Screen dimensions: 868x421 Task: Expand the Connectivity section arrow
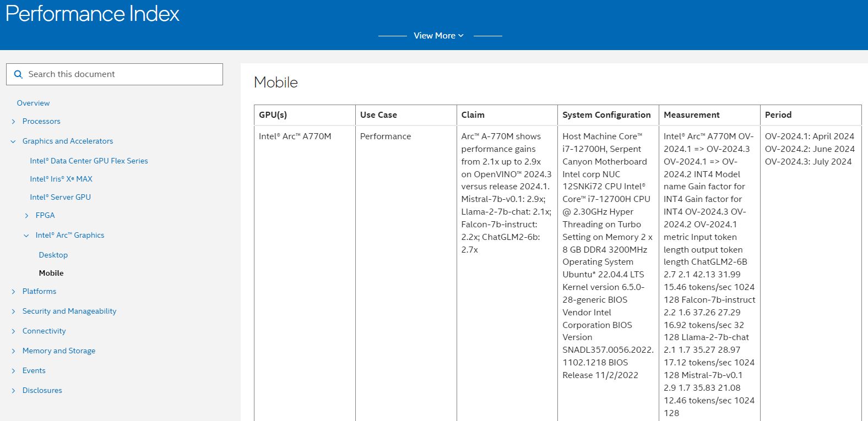pos(13,331)
